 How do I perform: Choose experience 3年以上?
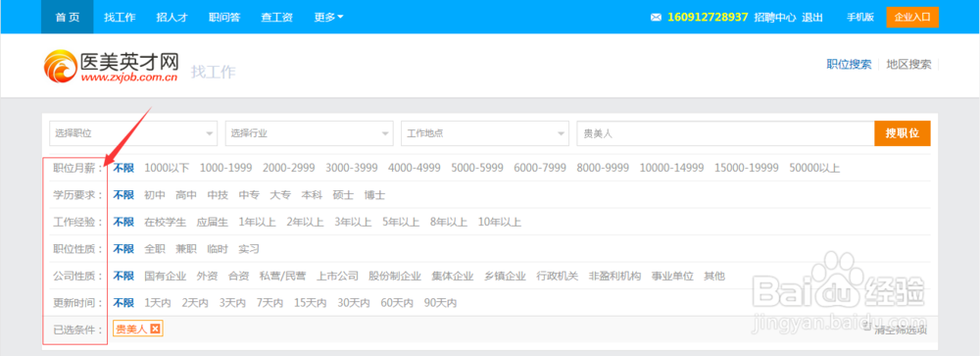click(x=353, y=222)
